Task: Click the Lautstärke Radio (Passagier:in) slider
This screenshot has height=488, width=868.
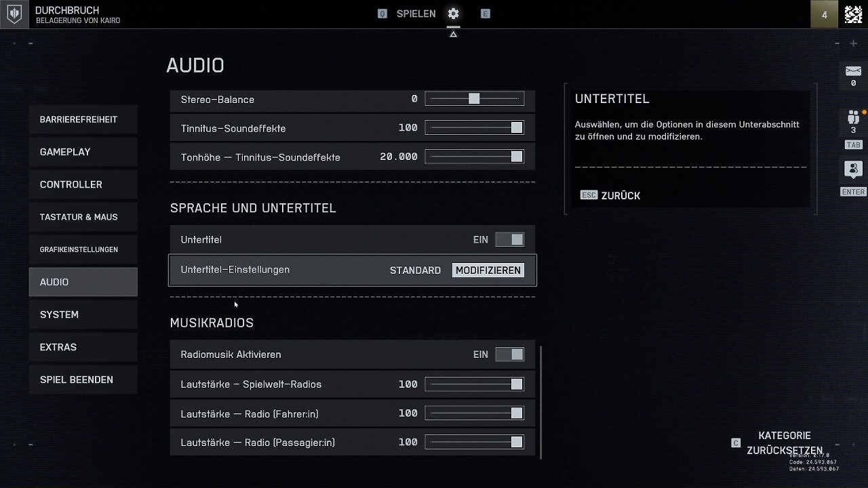Action: coord(475,443)
